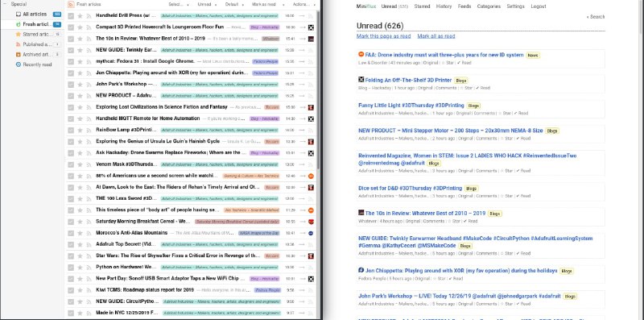Star the Handheld Drill Press article
The width and height of the screenshot is (644, 320).
tap(80, 15)
